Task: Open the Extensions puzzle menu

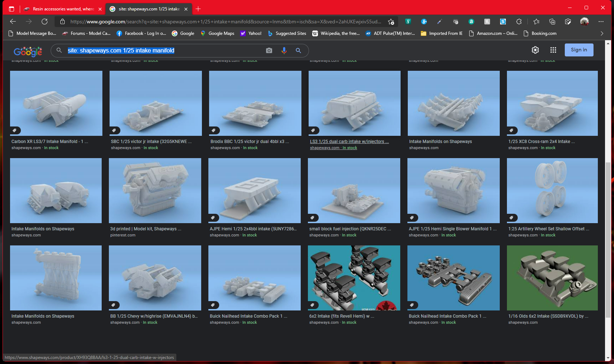Action: [519, 22]
